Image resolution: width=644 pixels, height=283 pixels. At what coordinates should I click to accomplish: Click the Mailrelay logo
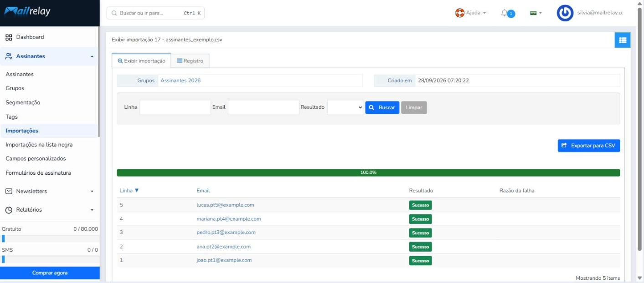[27, 12]
